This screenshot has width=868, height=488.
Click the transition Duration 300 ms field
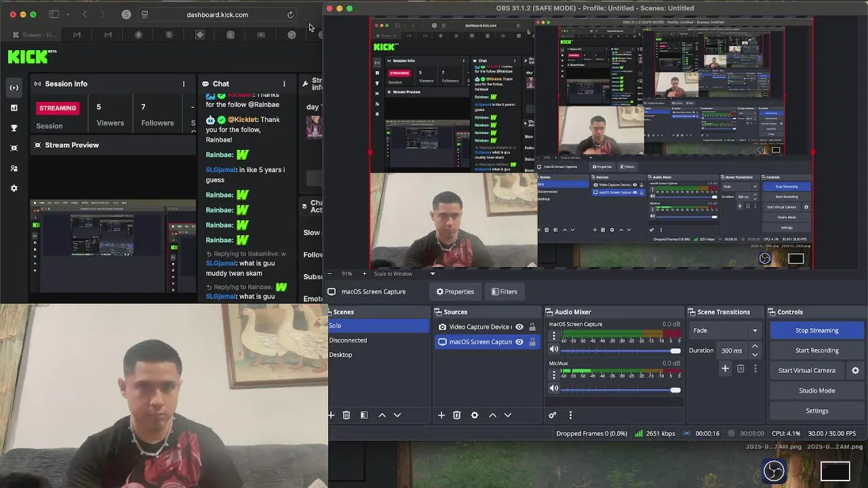(x=732, y=350)
